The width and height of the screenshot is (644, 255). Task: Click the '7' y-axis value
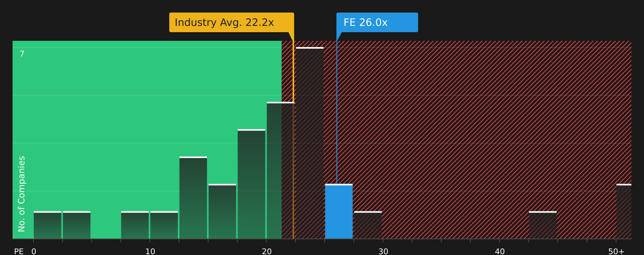pyautogui.click(x=22, y=54)
